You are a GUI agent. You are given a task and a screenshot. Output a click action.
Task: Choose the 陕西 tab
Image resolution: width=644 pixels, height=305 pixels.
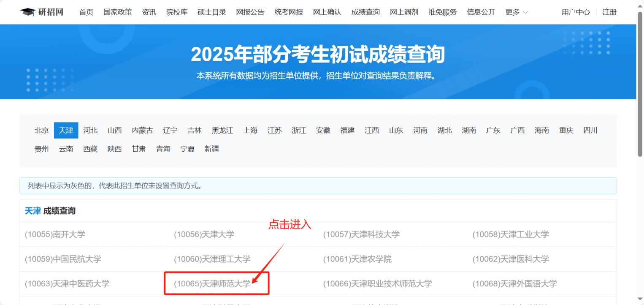[x=115, y=149]
